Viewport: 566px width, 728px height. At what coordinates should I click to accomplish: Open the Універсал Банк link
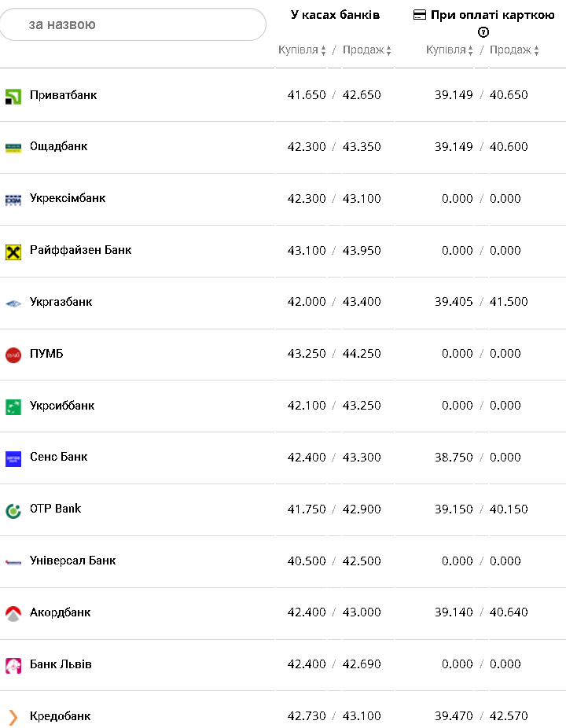[72, 561]
